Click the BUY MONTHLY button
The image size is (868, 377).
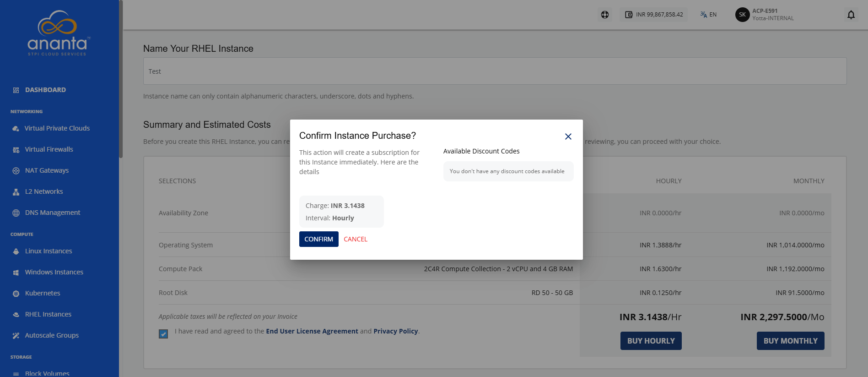tap(791, 341)
